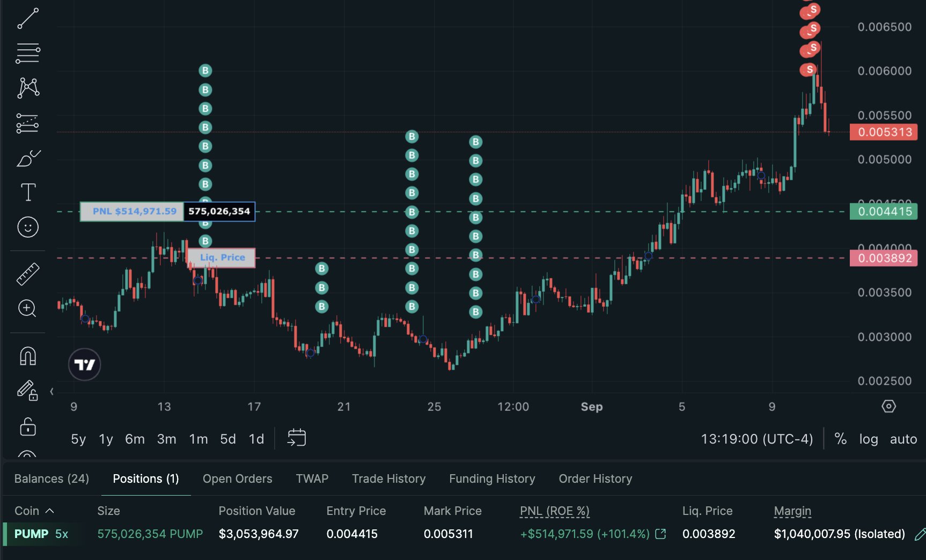
Task: Open the go to date calendar
Action: click(x=297, y=438)
